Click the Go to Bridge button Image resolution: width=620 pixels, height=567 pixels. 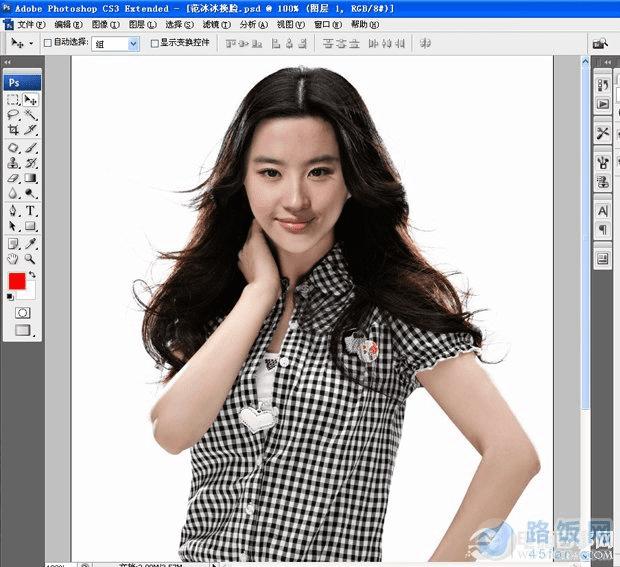[x=600, y=43]
